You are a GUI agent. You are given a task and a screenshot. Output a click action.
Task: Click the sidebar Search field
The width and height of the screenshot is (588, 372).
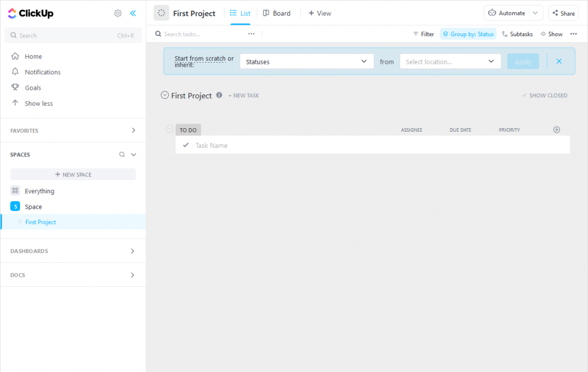(73, 35)
